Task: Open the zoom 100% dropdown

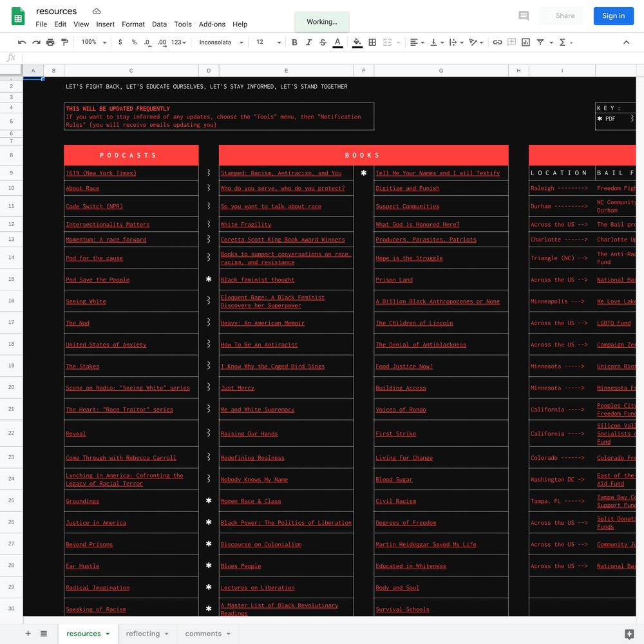Action: [93, 43]
